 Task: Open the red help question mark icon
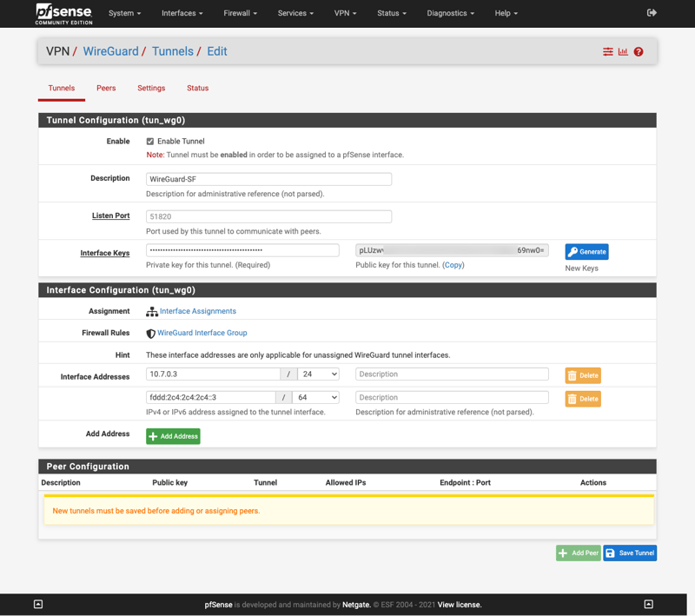pos(639,52)
